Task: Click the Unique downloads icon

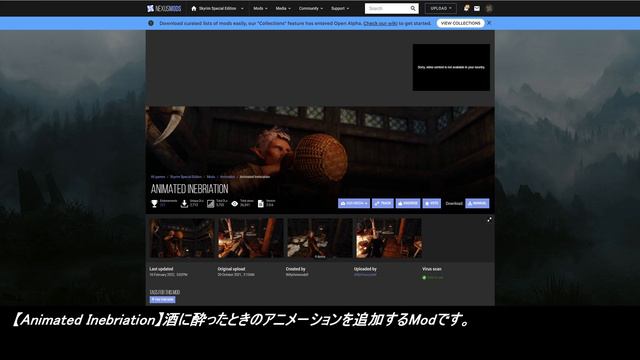Action: coord(184,203)
